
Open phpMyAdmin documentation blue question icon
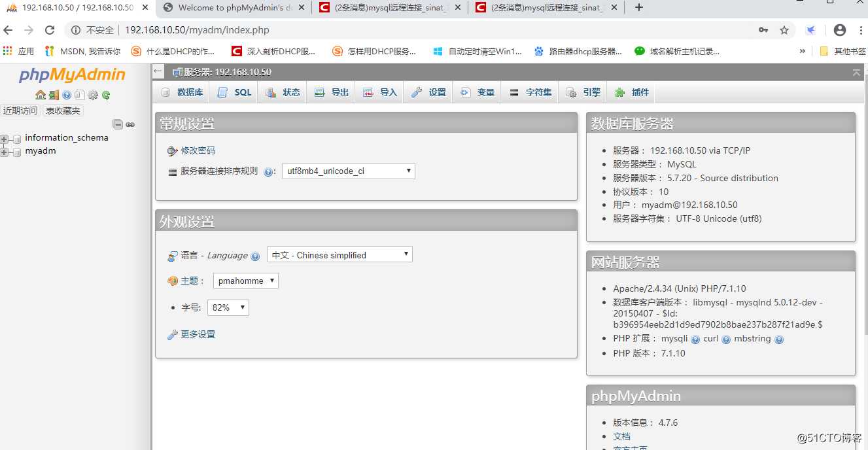67,95
